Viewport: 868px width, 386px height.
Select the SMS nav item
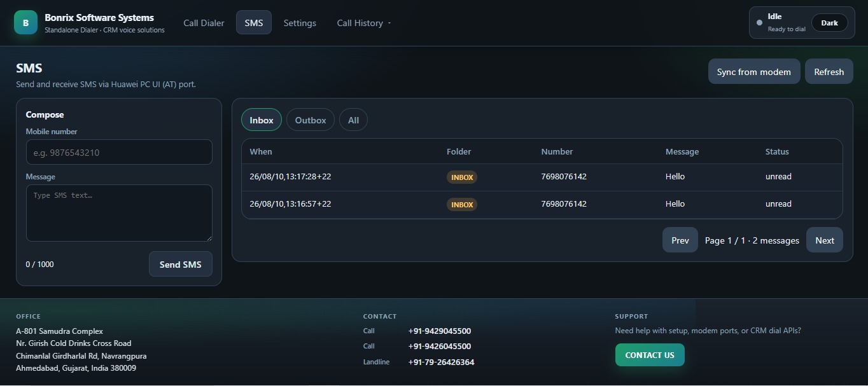253,23
